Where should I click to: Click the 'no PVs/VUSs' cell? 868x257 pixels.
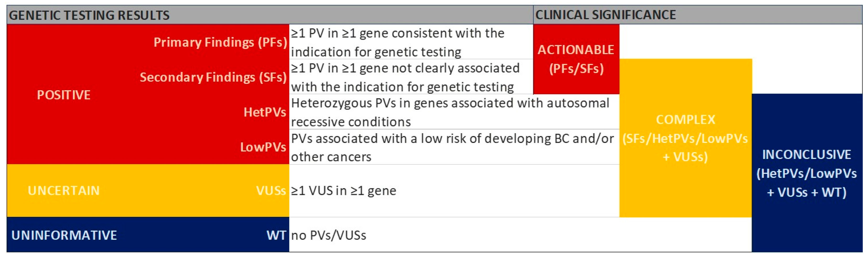pyautogui.click(x=328, y=235)
